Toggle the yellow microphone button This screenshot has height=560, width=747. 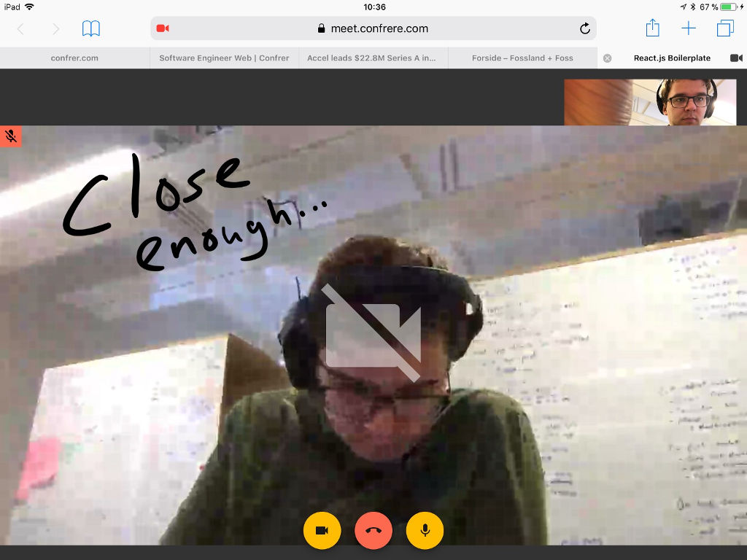click(425, 531)
